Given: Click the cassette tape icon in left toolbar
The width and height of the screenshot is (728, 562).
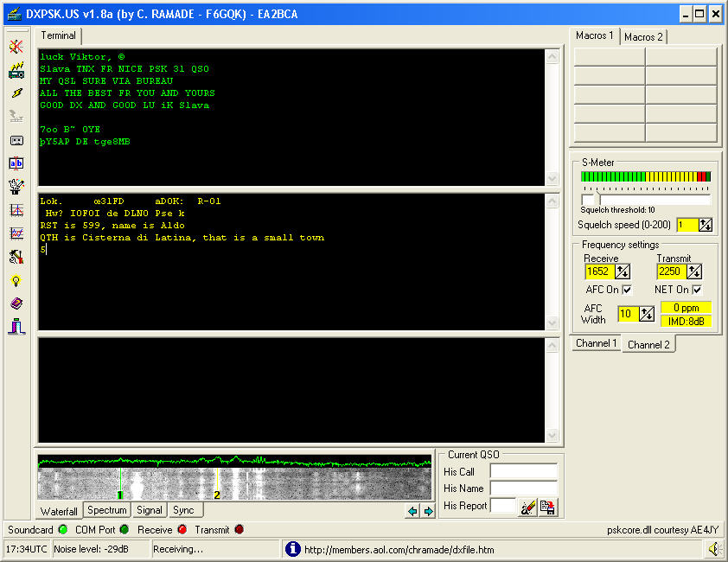Looking at the screenshot, I should point(16,140).
